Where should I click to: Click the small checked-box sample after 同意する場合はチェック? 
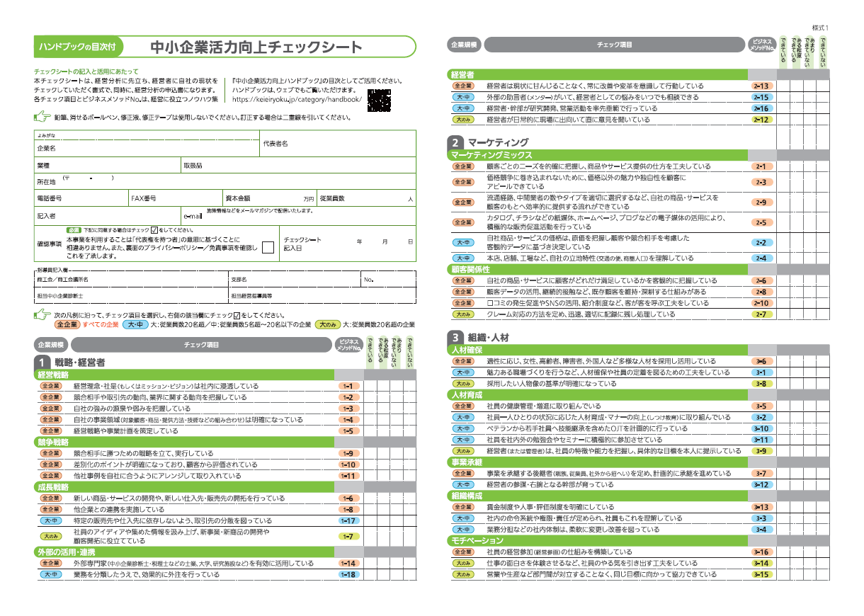[154, 230]
